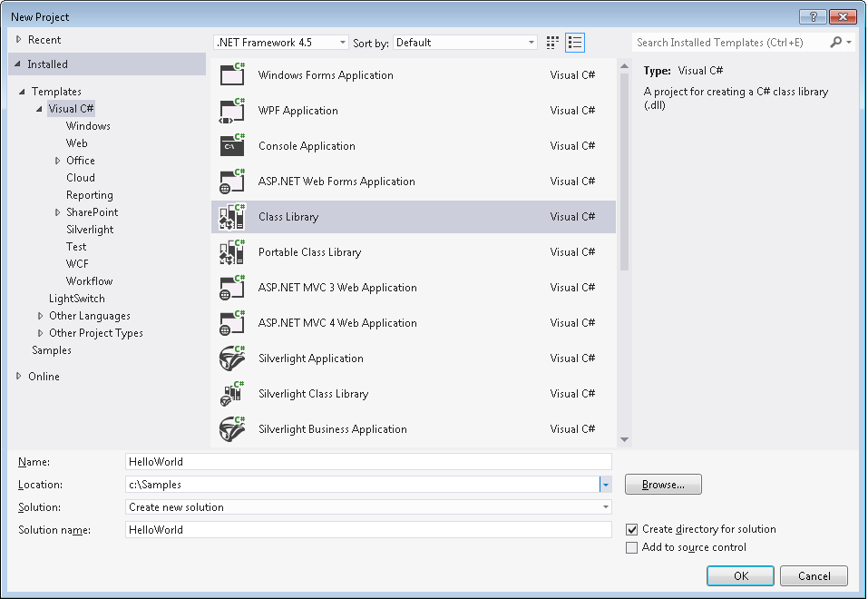Expand the SharePoint tree node
Image resolution: width=868 pixels, height=599 pixels.
click(x=57, y=212)
